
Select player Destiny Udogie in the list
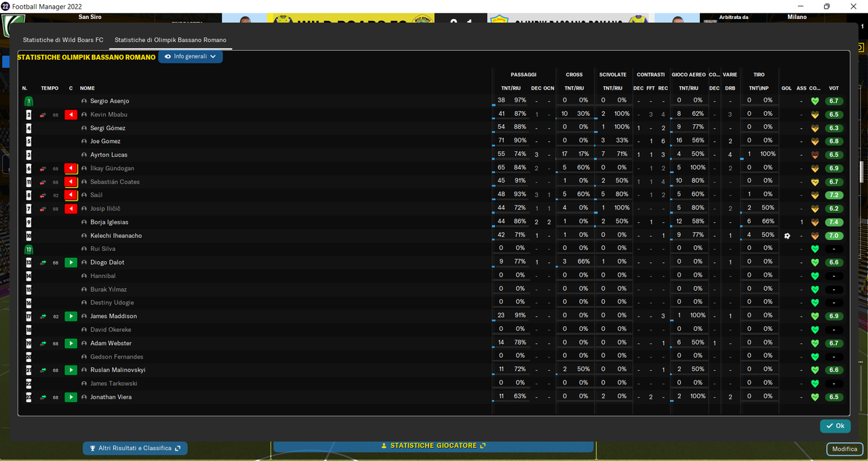(112, 303)
